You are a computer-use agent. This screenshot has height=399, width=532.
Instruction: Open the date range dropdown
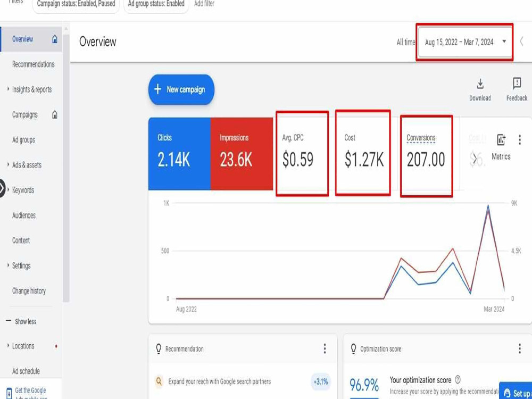click(x=464, y=42)
